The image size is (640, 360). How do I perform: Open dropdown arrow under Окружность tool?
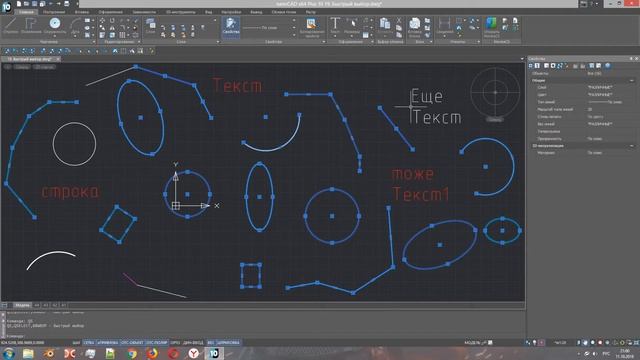tap(55, 36)
